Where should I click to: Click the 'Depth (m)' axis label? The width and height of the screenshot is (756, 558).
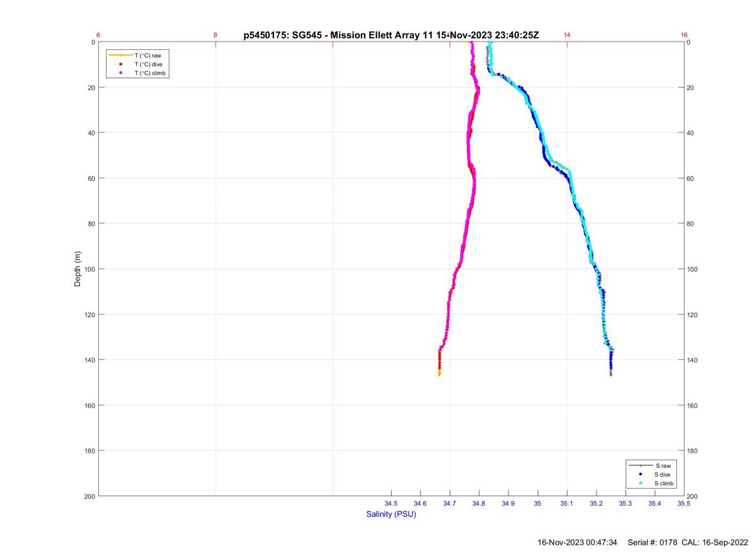coord(78,269)
